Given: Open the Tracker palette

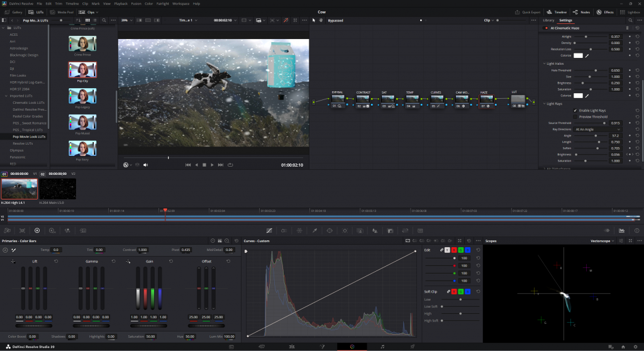Looking at the screenshot, I should click(345, 231).
